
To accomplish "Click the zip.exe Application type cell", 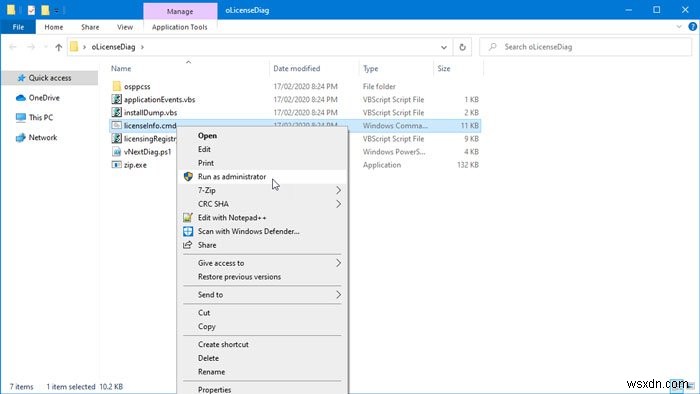I will pos(382,165).
